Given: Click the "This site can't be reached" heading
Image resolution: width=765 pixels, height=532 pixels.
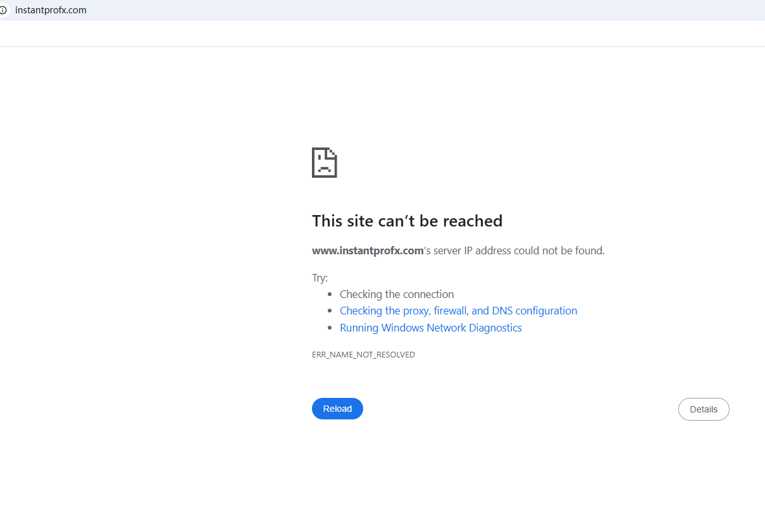Looking at the screenshot, I should 407,221.
